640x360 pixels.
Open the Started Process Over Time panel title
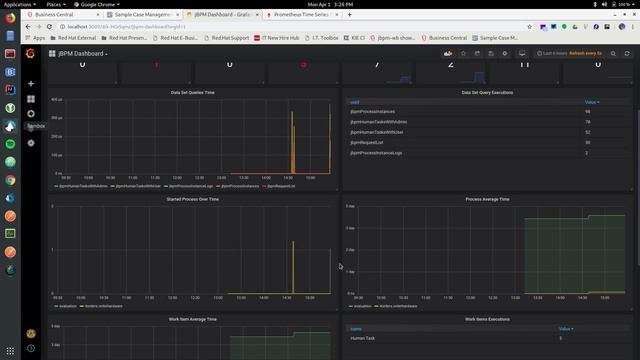point(193,199)
